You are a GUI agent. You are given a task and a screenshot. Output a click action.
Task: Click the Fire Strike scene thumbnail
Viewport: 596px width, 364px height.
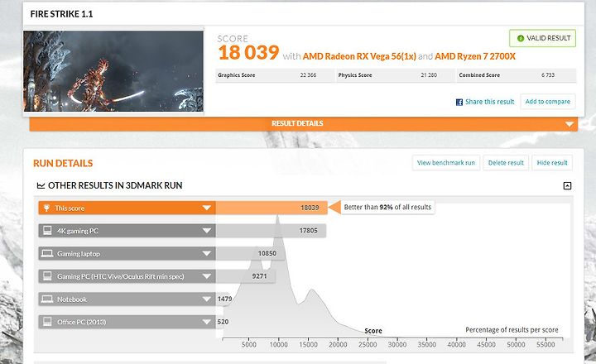[113, 71]
